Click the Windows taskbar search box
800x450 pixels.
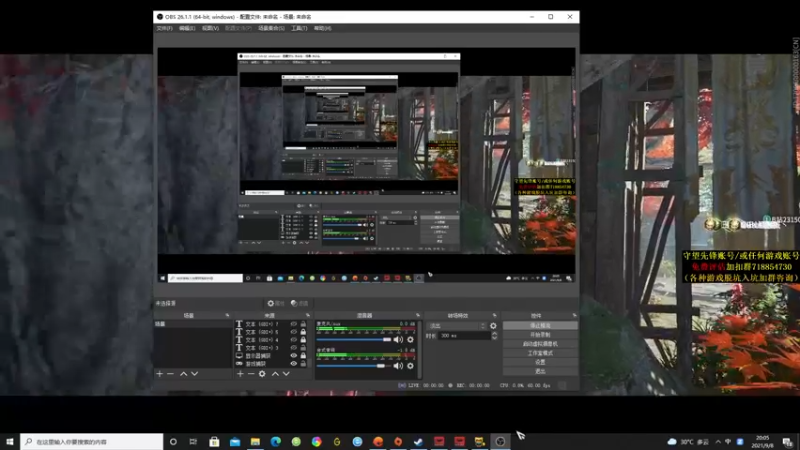(92, 442)
